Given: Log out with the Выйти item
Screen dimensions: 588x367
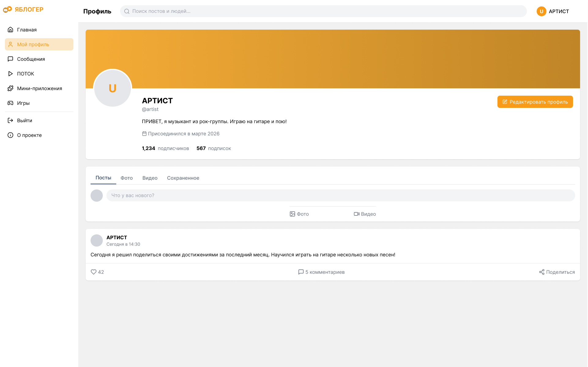Looking at the screenshot, I should (x=24, y=120).
